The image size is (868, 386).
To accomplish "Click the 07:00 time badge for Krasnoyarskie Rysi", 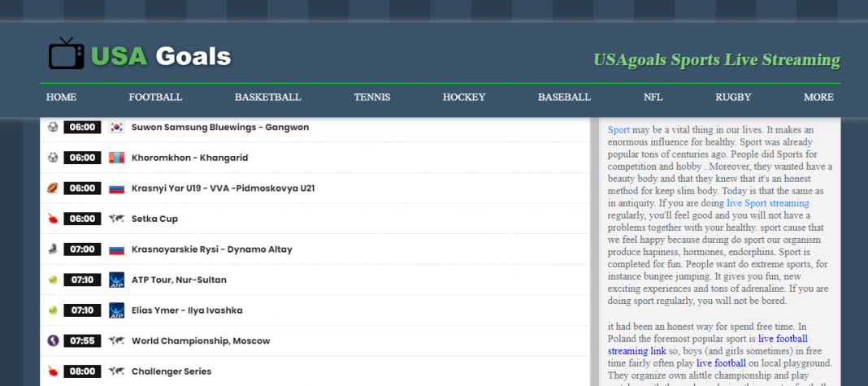I will [x=82, y=249].
